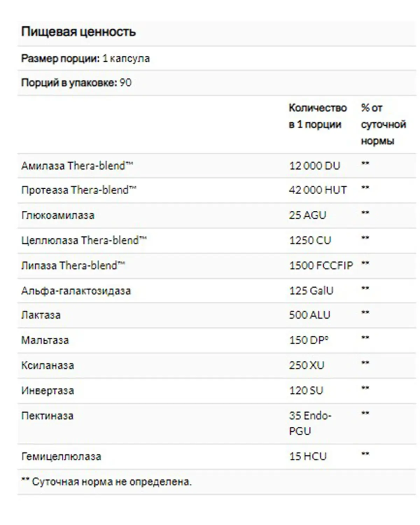Click the 35 Endo-PGU pectinase value

(x=310, y=423)
